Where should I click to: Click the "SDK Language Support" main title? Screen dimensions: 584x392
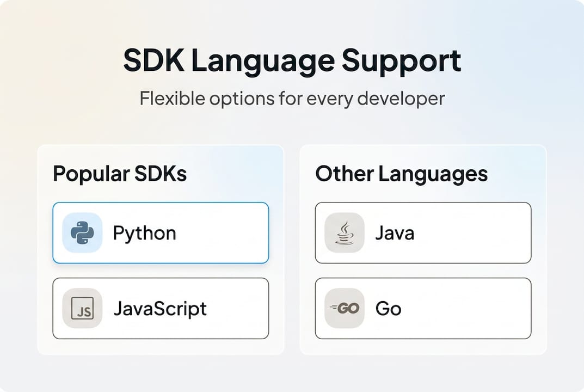[292, 60]
